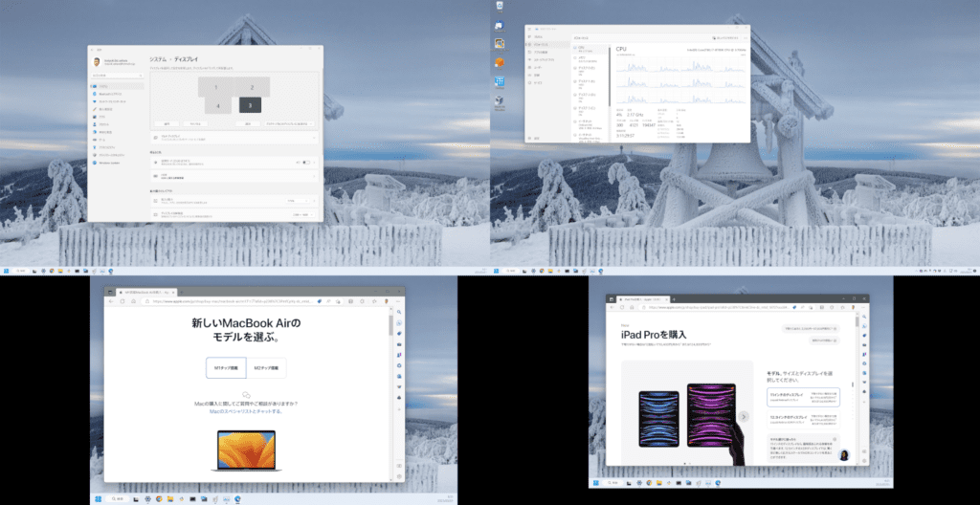Select 11インチのディスプレイ iPad Pro option
Screen dimensions: 980x505
pyautogui.click(x=803, y=397)
